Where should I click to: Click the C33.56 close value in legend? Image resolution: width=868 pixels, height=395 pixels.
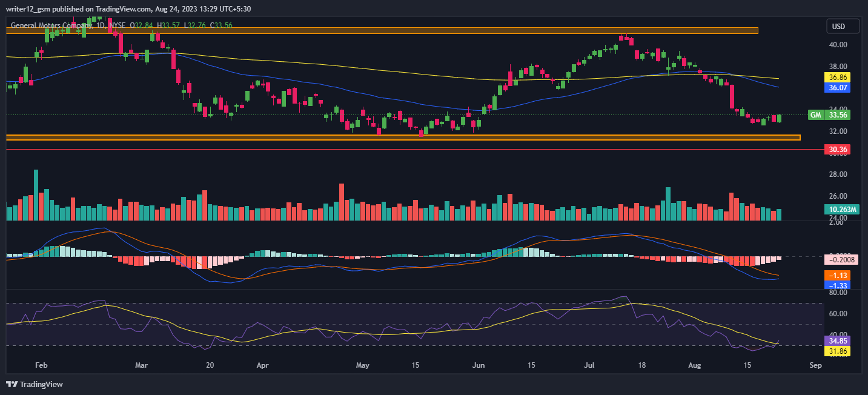click(x=222, y=26)
